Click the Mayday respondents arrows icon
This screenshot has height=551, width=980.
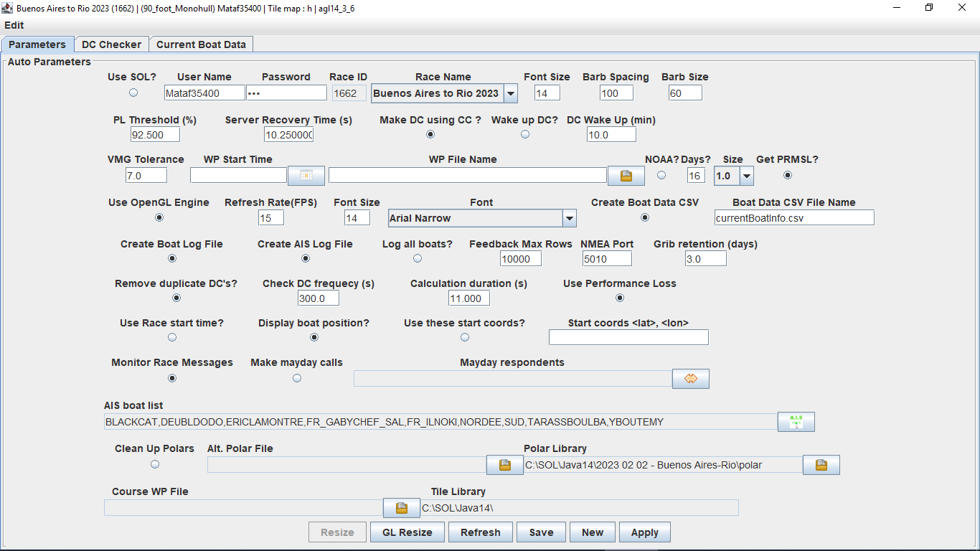coord(690,379)
